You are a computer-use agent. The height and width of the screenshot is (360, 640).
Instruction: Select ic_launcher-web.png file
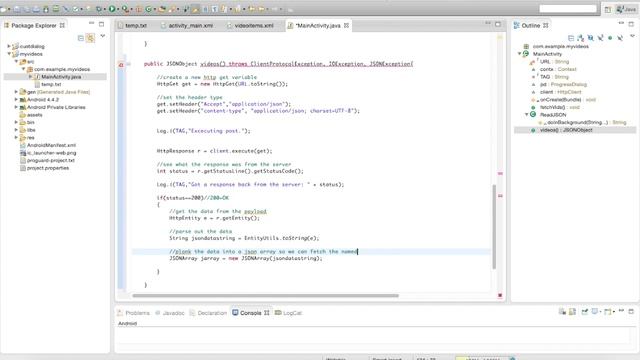pyautogui.click(x=51, y=153)
